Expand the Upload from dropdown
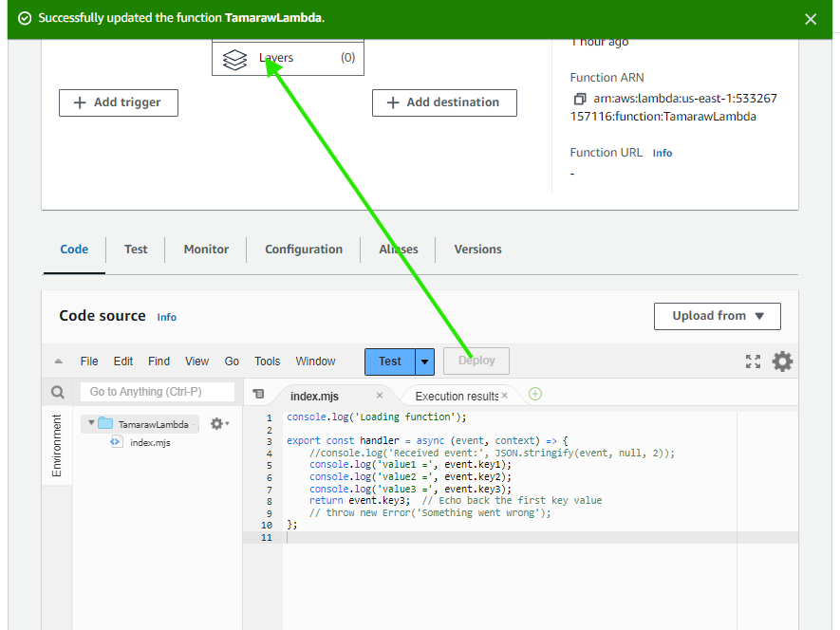 [717, 316]
